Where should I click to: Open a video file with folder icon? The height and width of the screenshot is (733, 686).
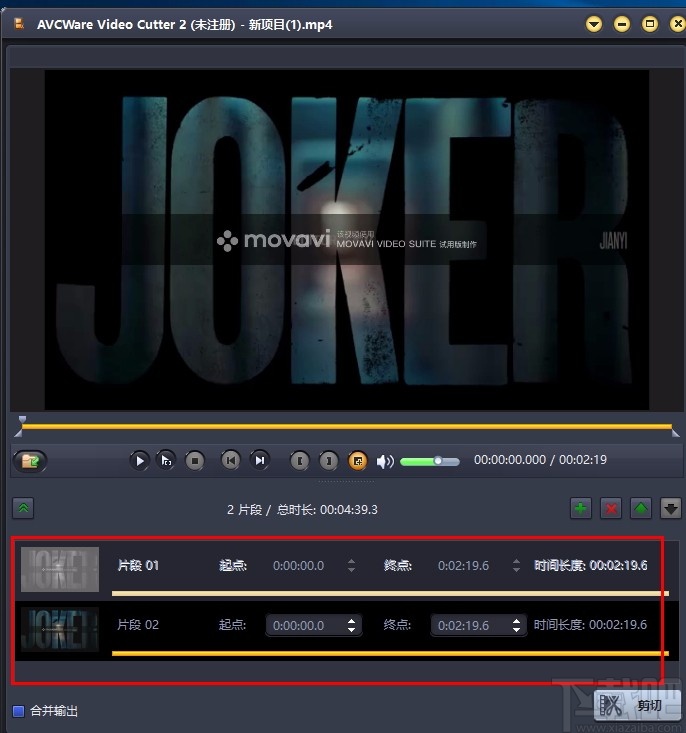pos(30,461)
